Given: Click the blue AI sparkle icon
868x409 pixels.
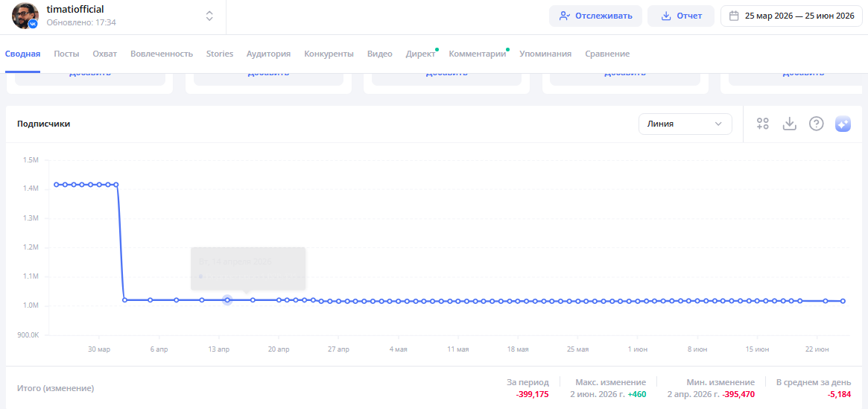Looking at the screenshot, I should pyautogui.click(x=843, y=124).
